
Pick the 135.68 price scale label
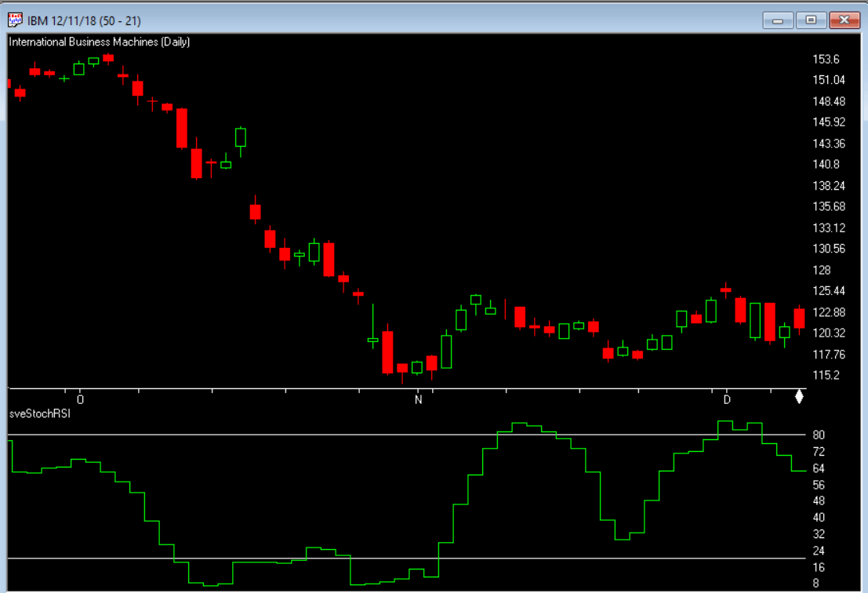[829, 206]
